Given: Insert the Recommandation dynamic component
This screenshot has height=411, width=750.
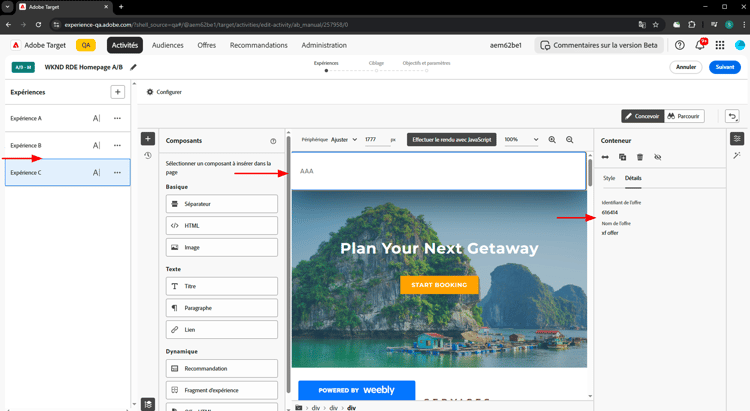Looking at the screenshot, I should pos(222,368).
